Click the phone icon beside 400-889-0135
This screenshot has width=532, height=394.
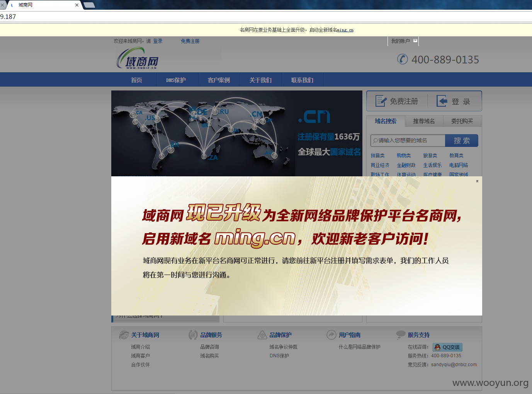pyautogui.click(x=402, y=59)
